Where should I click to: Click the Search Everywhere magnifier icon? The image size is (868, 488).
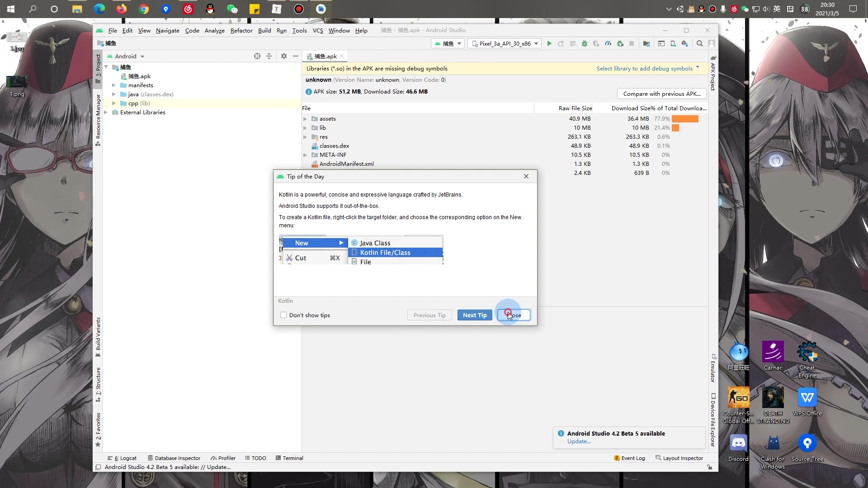[x=699, y=43]
